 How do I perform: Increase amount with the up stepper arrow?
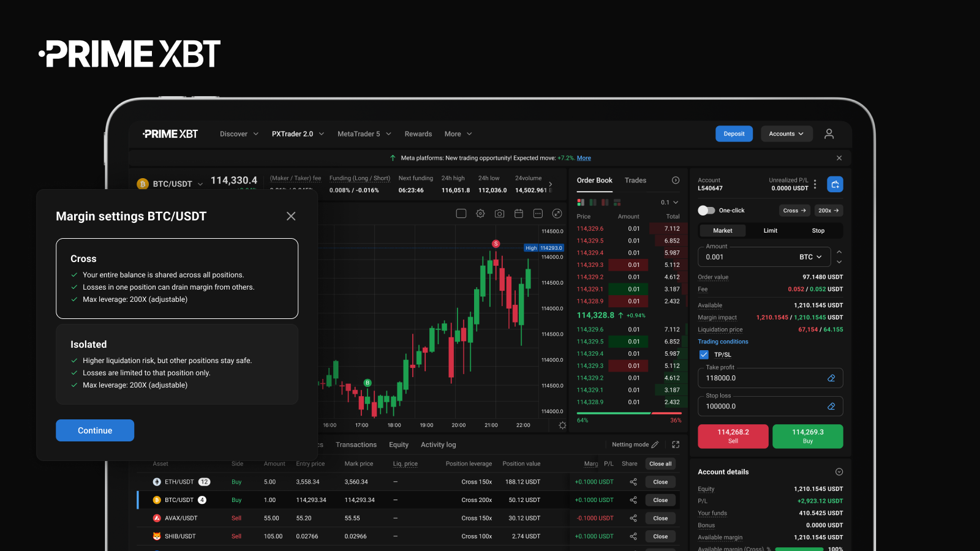click(x=839, y=252)
